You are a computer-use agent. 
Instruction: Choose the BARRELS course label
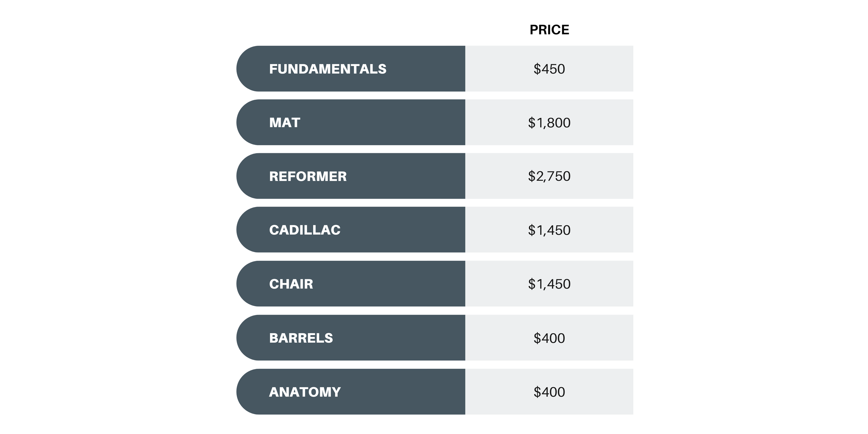(x=301, y=338)
